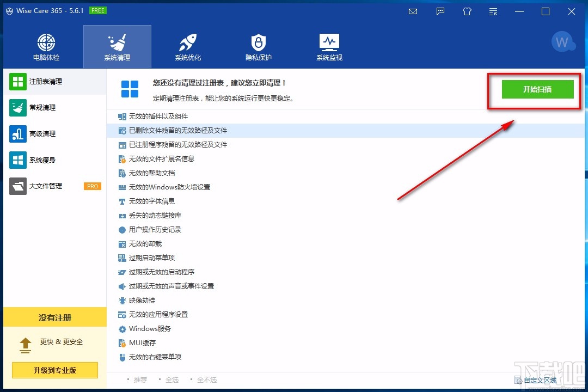Viewport: 588px width, 392px height.
Task: Click the 全不选 link
Action: point(207,379)
